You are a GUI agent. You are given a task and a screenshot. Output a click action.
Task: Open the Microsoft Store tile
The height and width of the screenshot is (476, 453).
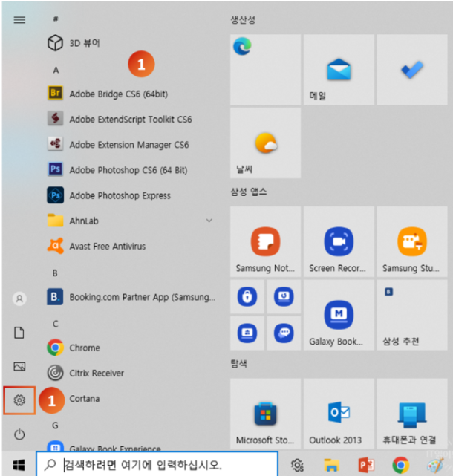coord(265,414)
